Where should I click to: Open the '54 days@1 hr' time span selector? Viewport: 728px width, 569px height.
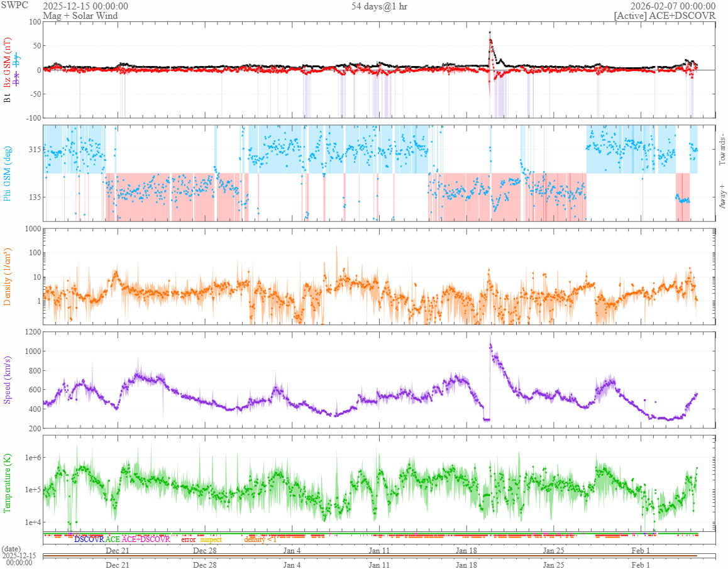coord(379,6)
